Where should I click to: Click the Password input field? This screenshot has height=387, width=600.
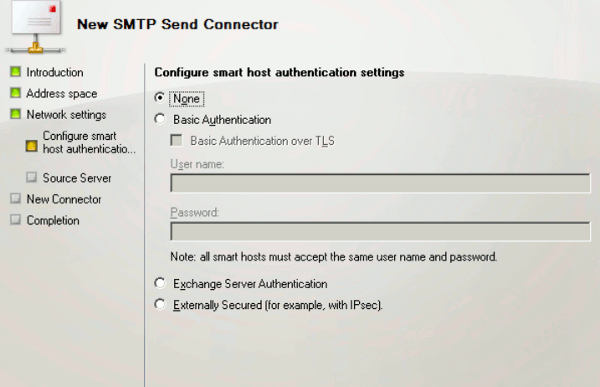tap(380, 231)
